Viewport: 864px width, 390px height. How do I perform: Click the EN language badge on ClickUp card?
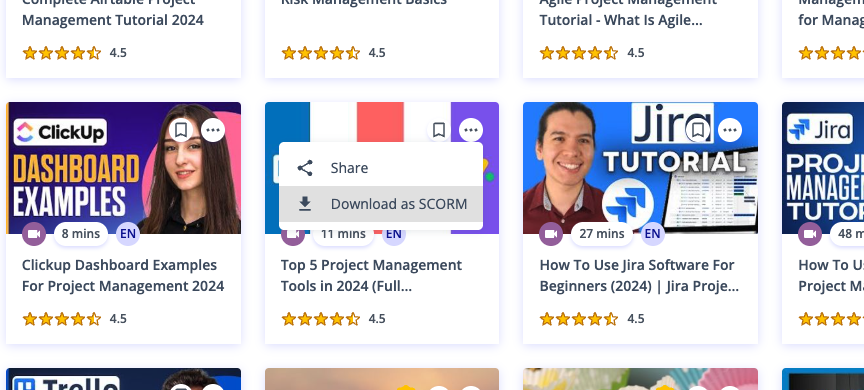click(x=128, y=234)
